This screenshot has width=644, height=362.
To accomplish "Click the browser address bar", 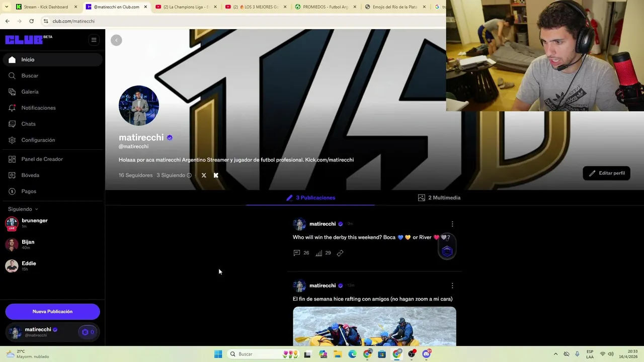I will click(242, 21).
